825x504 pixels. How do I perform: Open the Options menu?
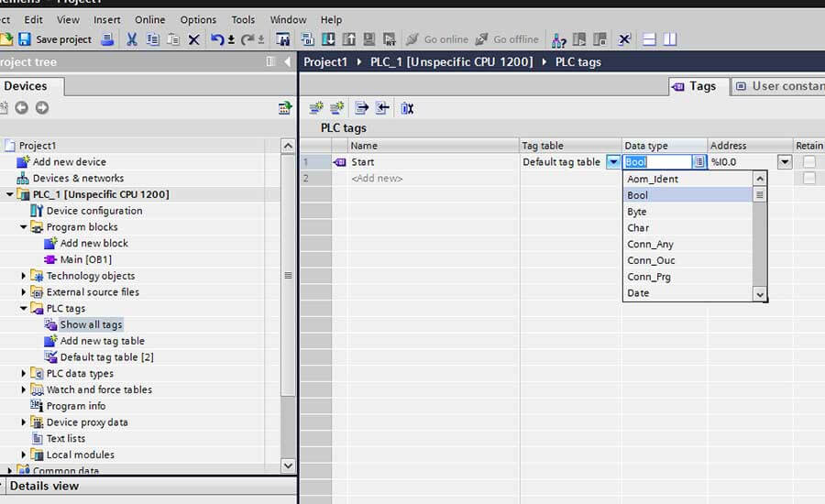coord(198,20)
